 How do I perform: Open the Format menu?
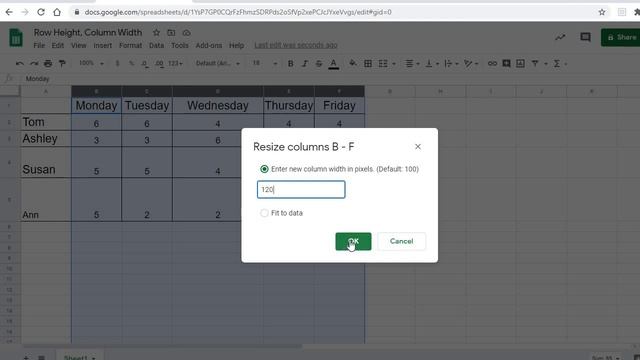tap(131, 45)
